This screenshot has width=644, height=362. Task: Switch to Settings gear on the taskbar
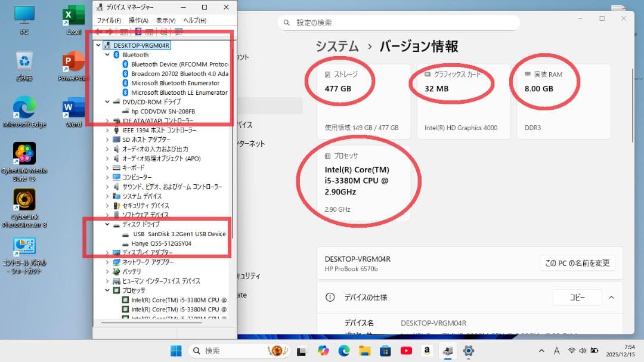pyautogui.click(x=468, y=351)
